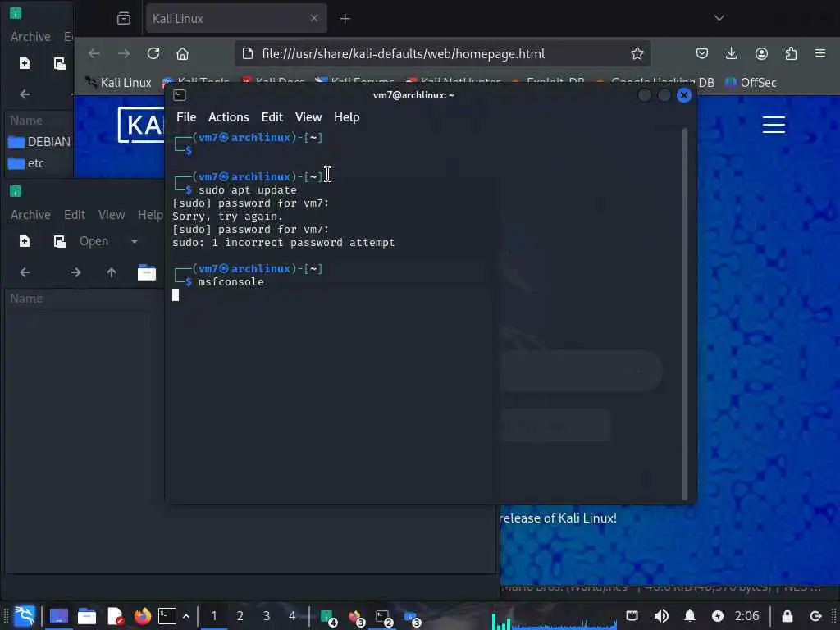
Task: Open the Kali applications menu in taskbar
Action: point(25,616)
